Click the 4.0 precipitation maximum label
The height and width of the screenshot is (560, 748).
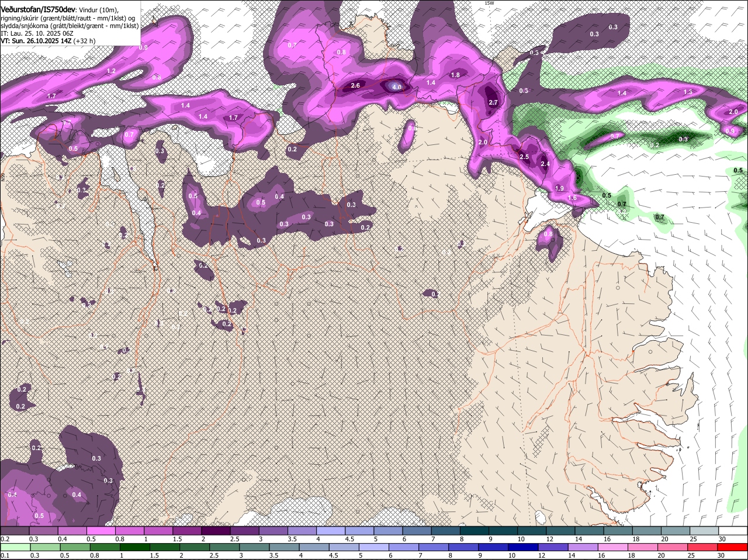point(397,87)
